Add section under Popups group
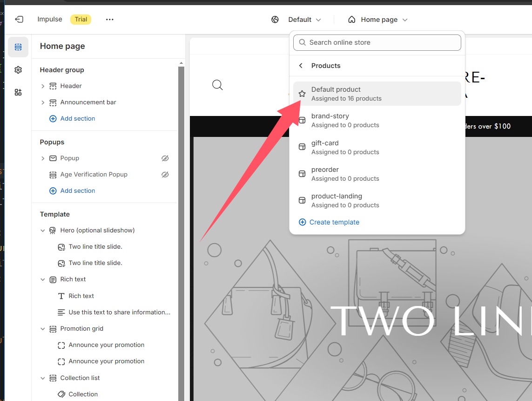Viewport: 532px width, 401px height. click(72, 191)
